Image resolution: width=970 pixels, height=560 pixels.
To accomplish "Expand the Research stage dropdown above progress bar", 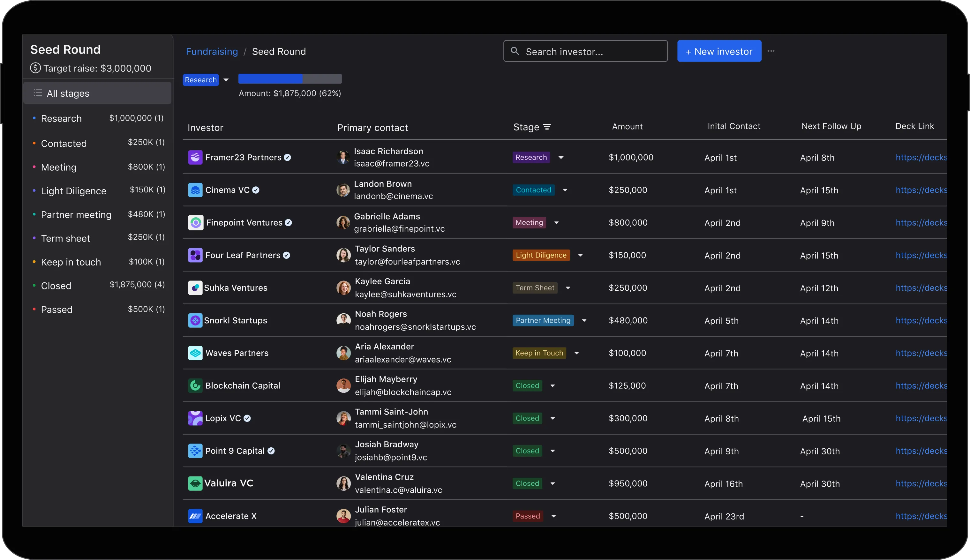I will click(226, 80).
